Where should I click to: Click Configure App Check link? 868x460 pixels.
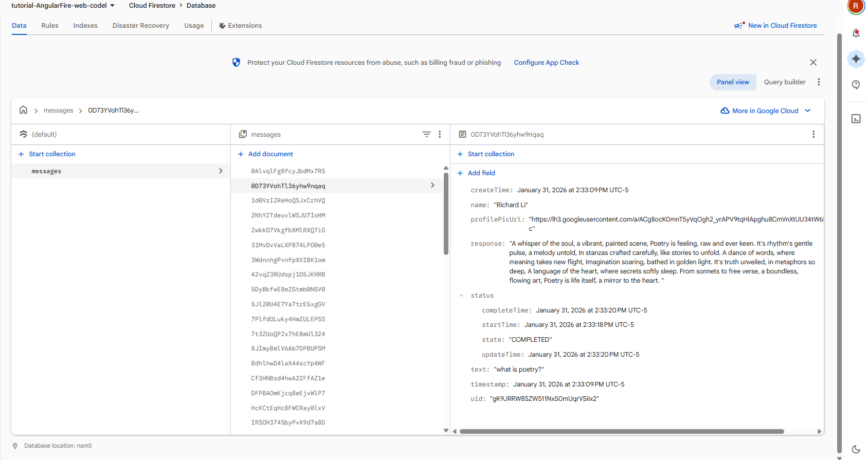[x=546, y=63]
